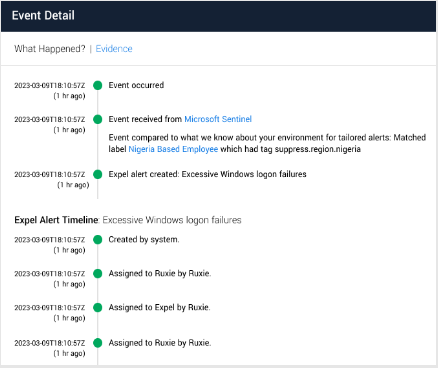Click the Event received timeline marker dot
The image size is (439, 368).
[x=98, y=119]
